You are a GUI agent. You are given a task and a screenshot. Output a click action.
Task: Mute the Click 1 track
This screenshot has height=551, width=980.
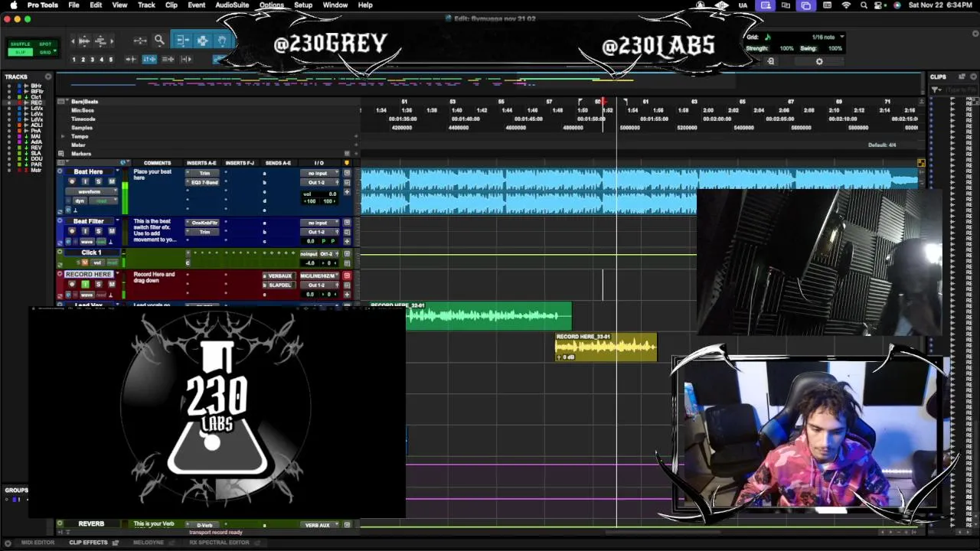click(x=85, y=262)
